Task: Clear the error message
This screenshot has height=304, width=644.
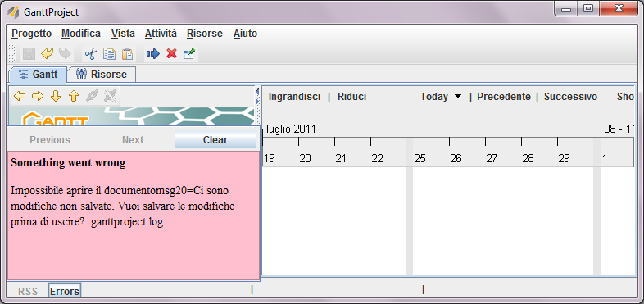Action: (x=215, y=139)
